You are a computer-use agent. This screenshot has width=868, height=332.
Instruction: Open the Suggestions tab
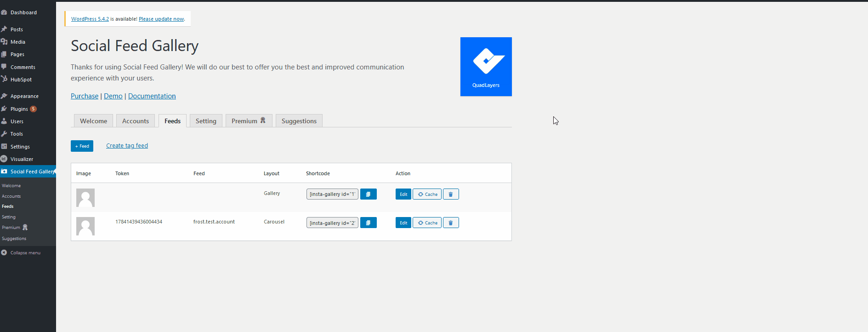pyautogui.click(x=299, y=121)
